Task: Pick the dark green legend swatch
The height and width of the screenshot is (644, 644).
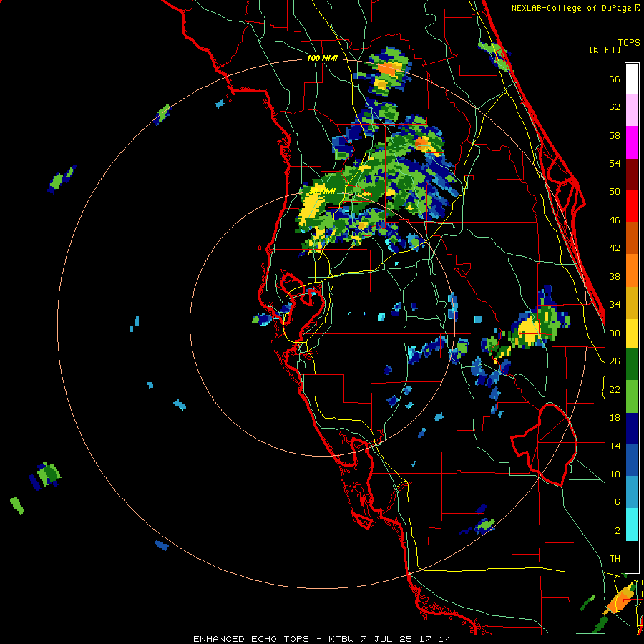Action: coord(632,364)
